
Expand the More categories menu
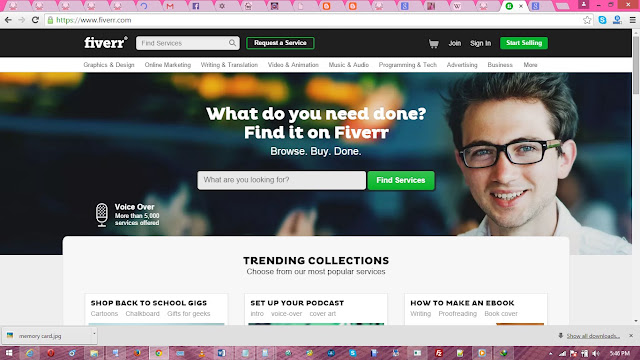(530, 65)
